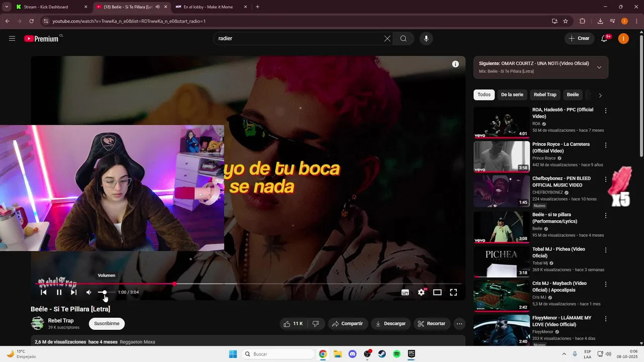Dislike the video

click(x=315, y=324)
